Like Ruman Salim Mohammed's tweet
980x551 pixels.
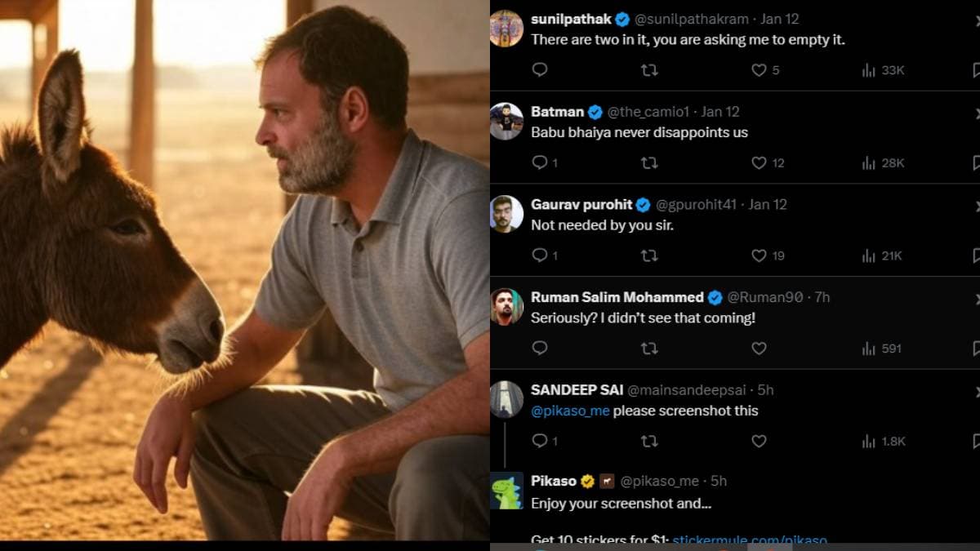click(759, 349)
